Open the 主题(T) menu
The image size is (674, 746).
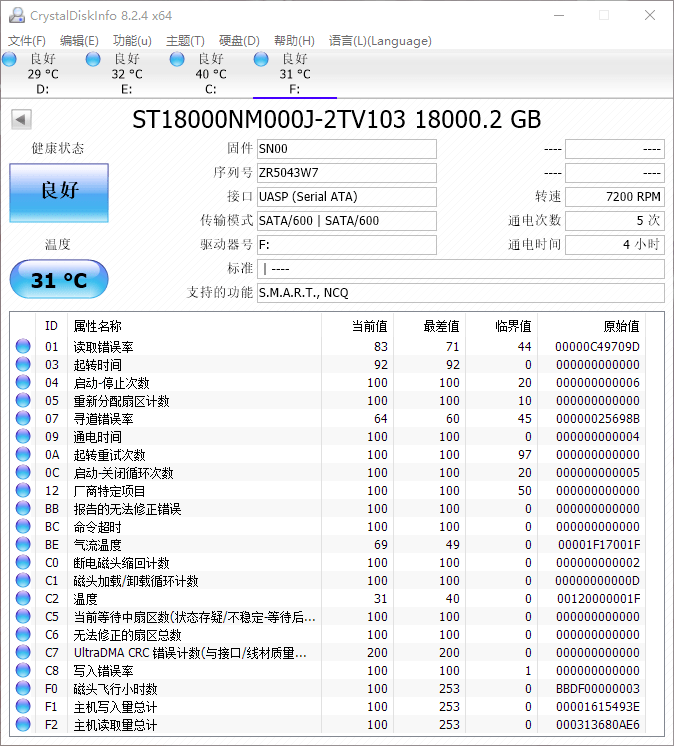[x=185, y=41]
